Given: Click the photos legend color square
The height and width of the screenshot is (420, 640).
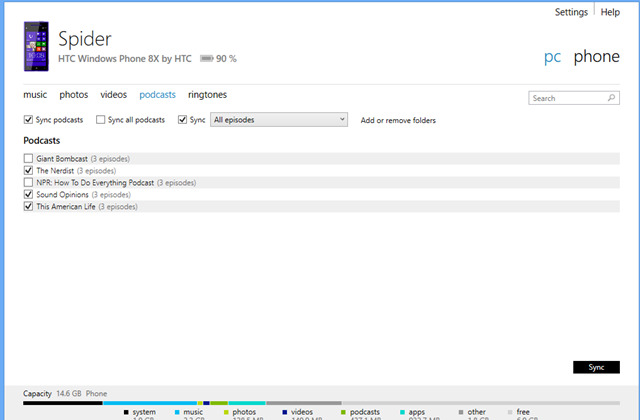Looking at the screenshot, I should tap(226, 412).
